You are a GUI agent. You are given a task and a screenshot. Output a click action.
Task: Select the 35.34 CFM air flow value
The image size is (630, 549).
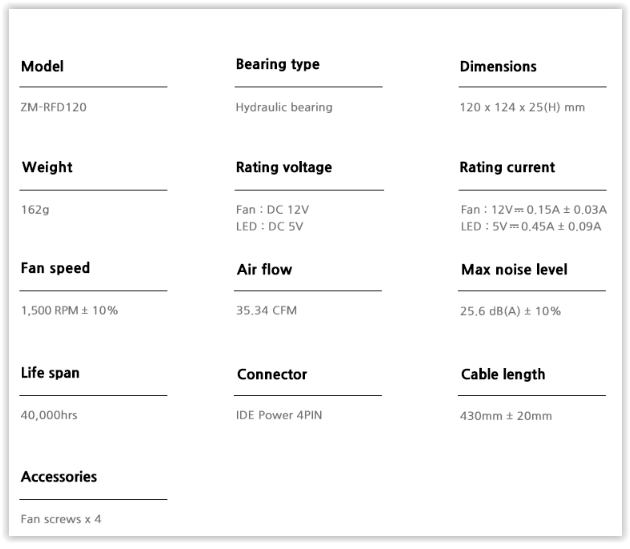click(266, 310)
